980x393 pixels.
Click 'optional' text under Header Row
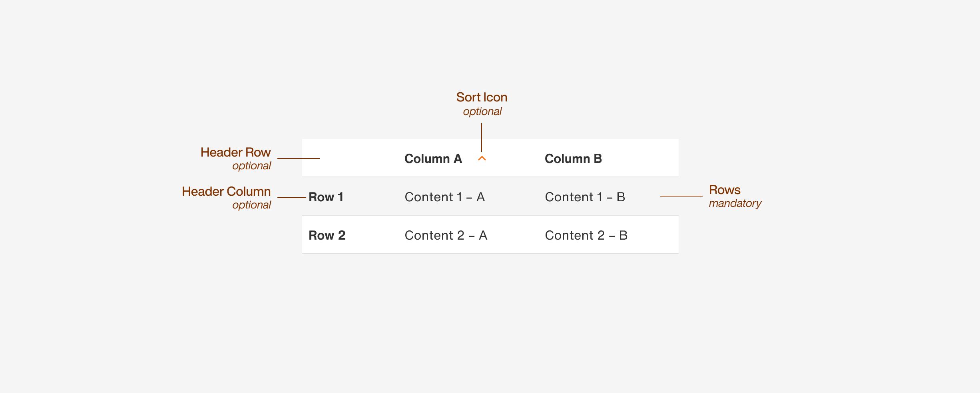tap(251, 166)
